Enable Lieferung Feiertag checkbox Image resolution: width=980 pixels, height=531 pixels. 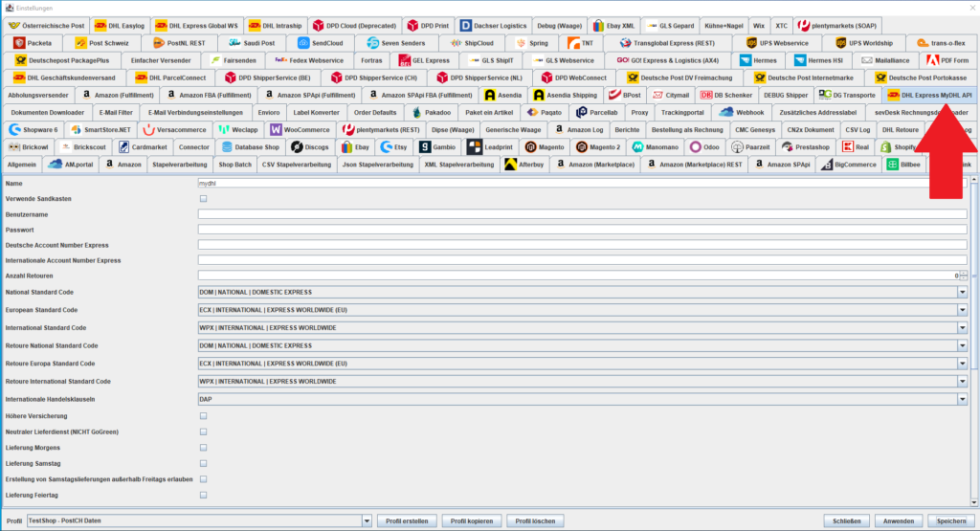(x=203, y=495)
